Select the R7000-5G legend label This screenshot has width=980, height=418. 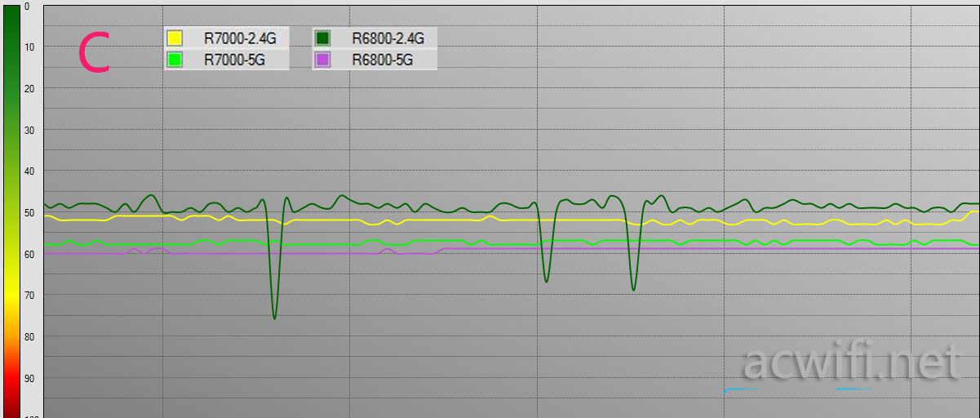[x=234, y=59]
